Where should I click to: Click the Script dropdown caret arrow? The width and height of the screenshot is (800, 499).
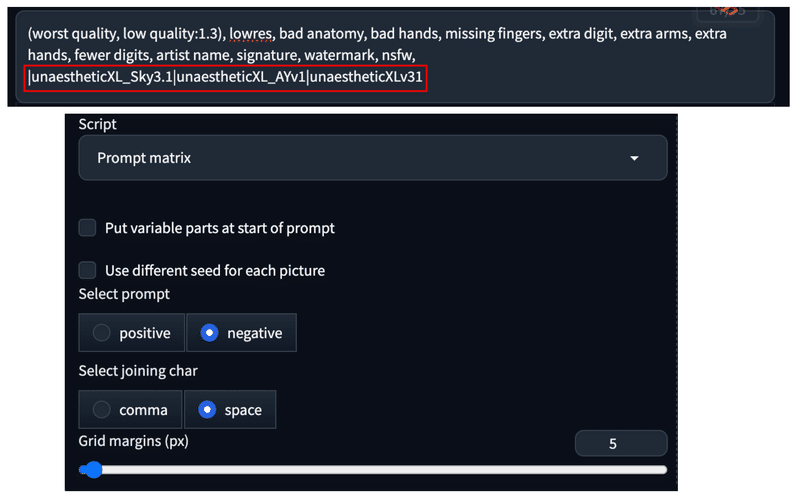tap(634, 158)
